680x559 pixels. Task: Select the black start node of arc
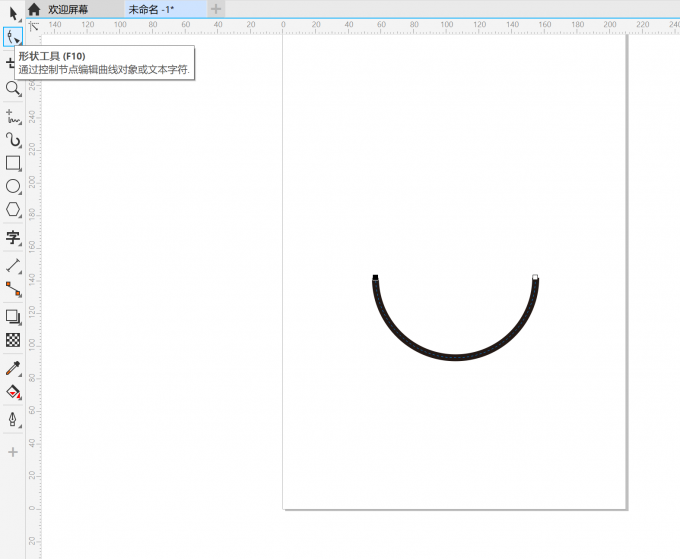point(375,277)
